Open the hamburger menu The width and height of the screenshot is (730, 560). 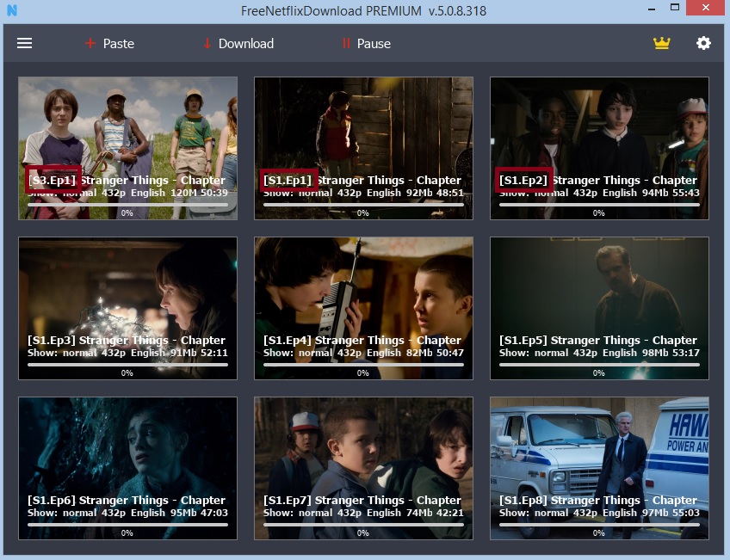[25, 43]
